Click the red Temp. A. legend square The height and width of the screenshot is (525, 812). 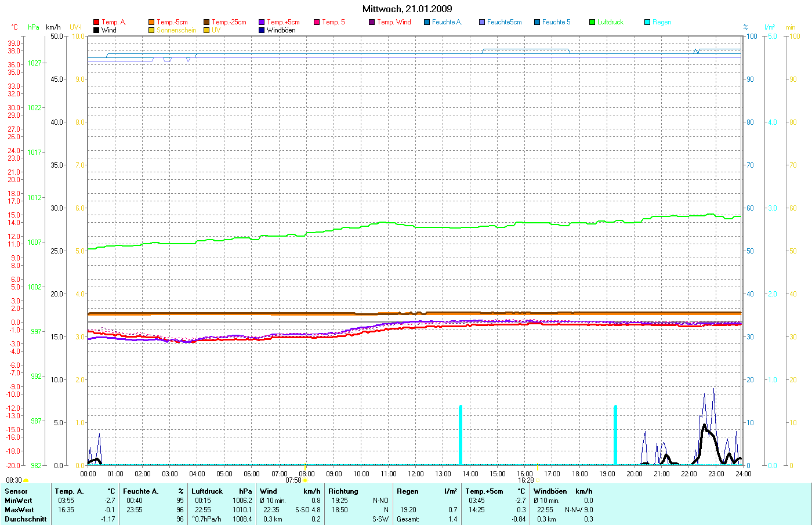[x=96, y=22]
